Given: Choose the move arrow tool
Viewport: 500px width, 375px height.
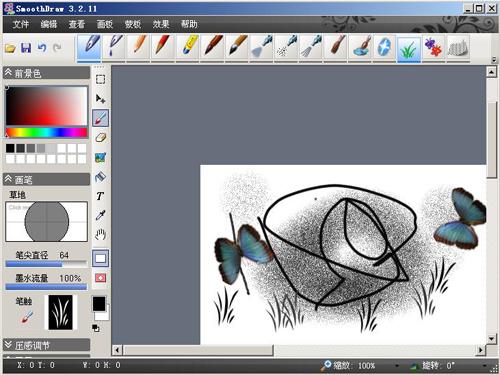Looking at the screenshot, I should (x=100, y=99).
